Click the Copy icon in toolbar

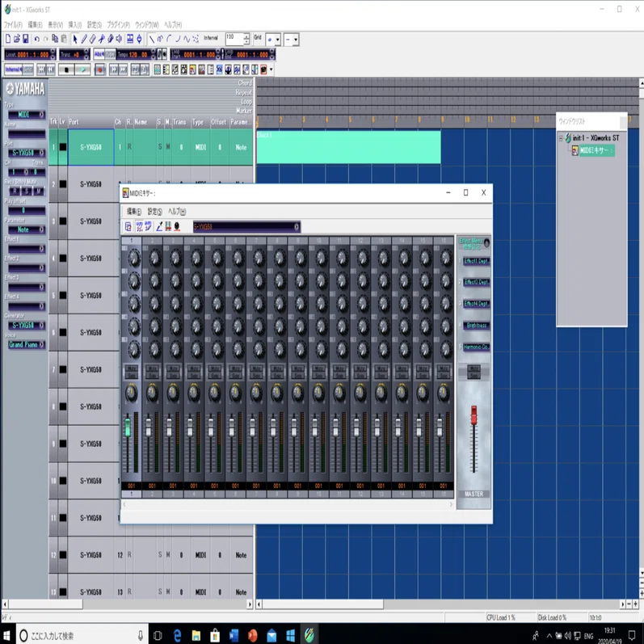tap(55, 39)
